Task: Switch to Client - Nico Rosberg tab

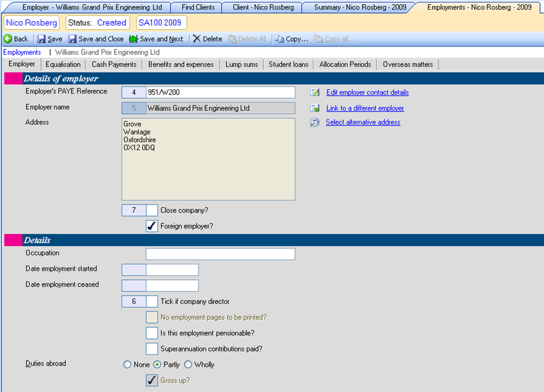Action: (x=263, y=8)
